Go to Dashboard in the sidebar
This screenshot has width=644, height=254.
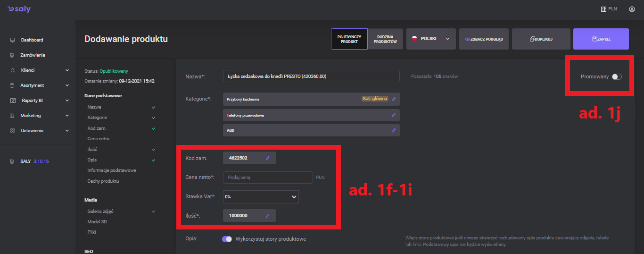[32, 40]
